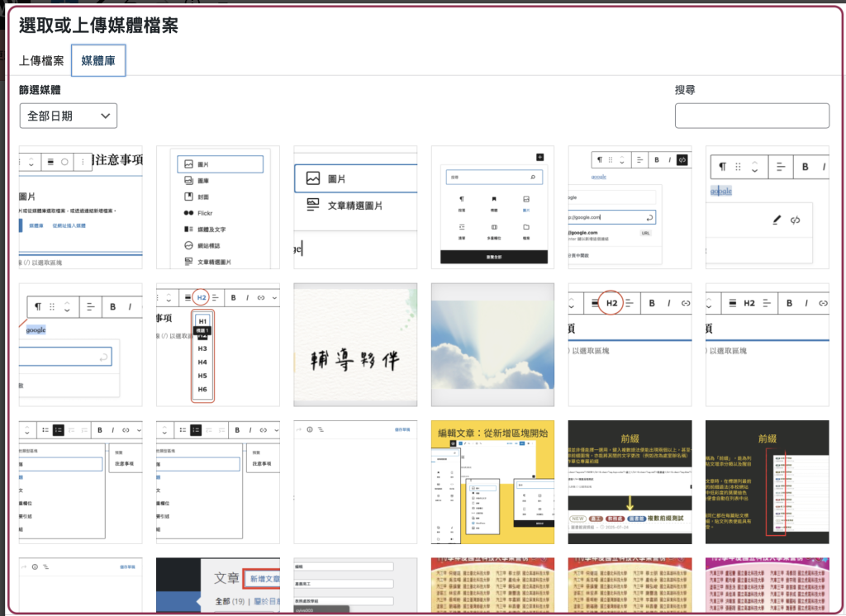846x616 pixels.
Task: Select the clouds and sunbeams sky image
Action: 492,344
